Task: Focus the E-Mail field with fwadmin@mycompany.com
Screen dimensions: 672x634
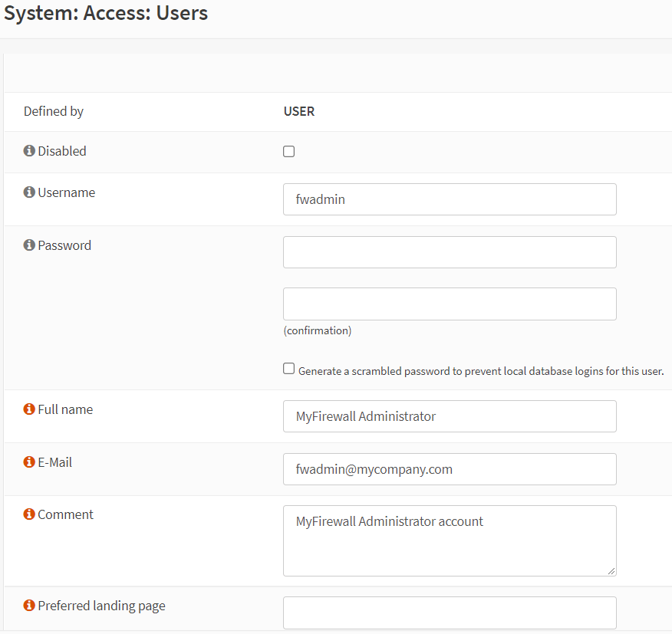Action: (449, 469)
